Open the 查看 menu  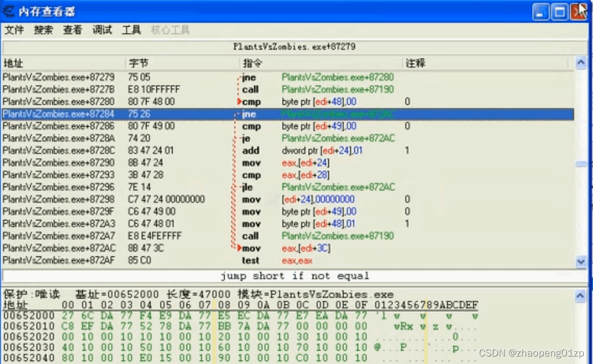tap(72, 30)
